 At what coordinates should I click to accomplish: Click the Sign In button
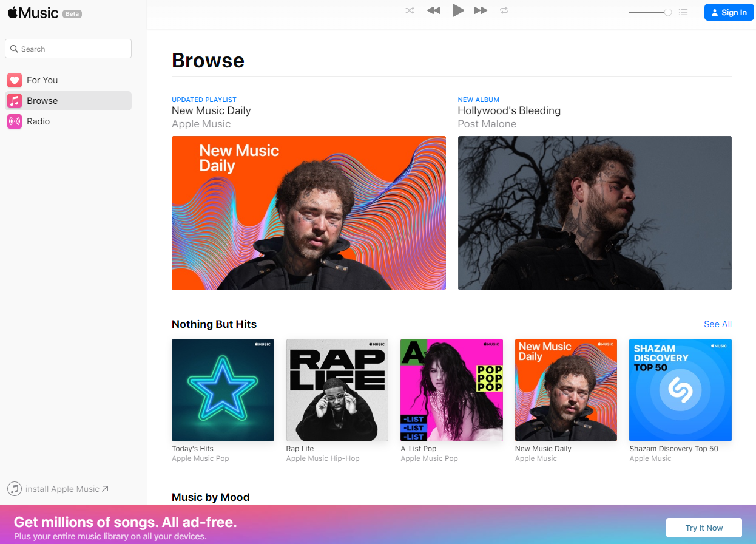[729, 12]
